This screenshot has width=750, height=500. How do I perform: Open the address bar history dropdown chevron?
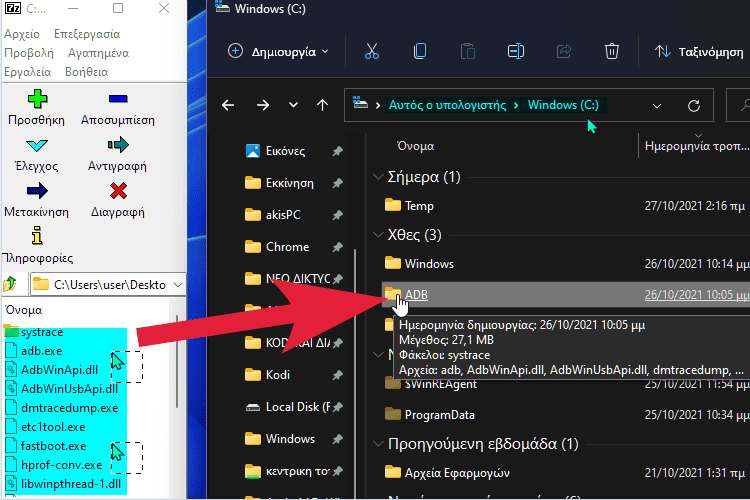(657, 105)
